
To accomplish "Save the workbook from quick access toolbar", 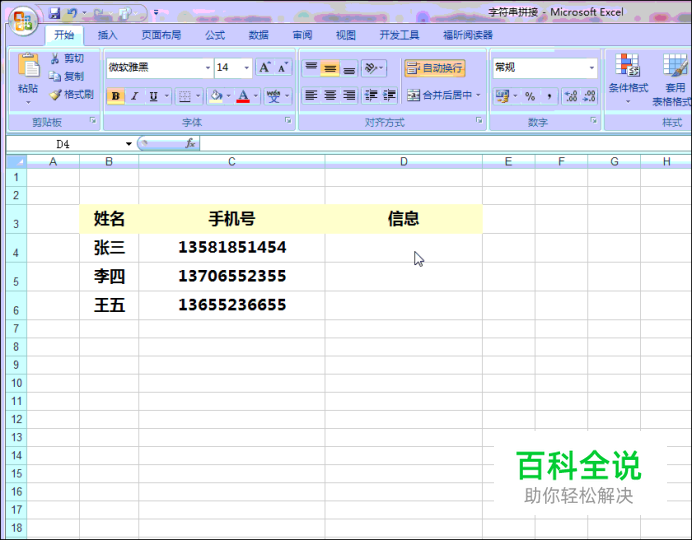I will tap(54, 14).
